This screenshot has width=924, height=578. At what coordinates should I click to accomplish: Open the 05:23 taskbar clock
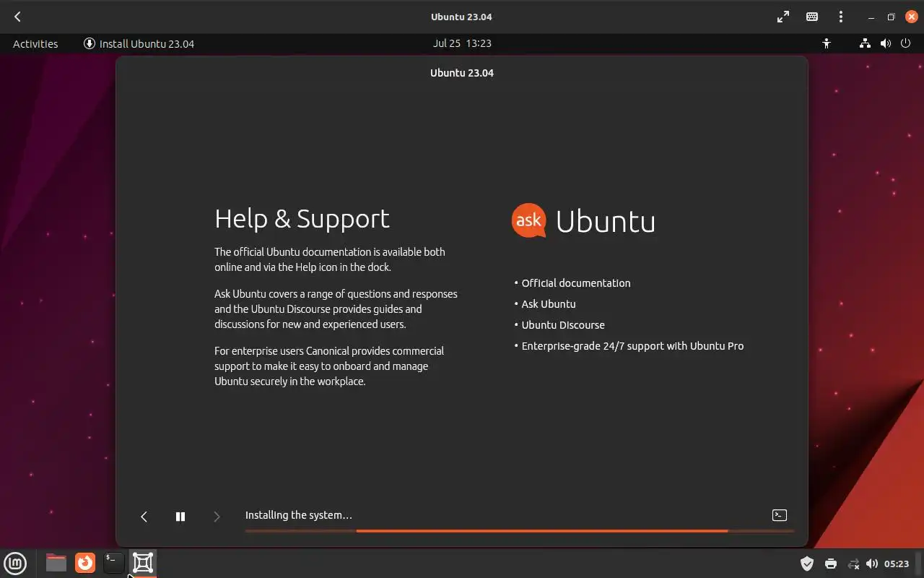897,564
